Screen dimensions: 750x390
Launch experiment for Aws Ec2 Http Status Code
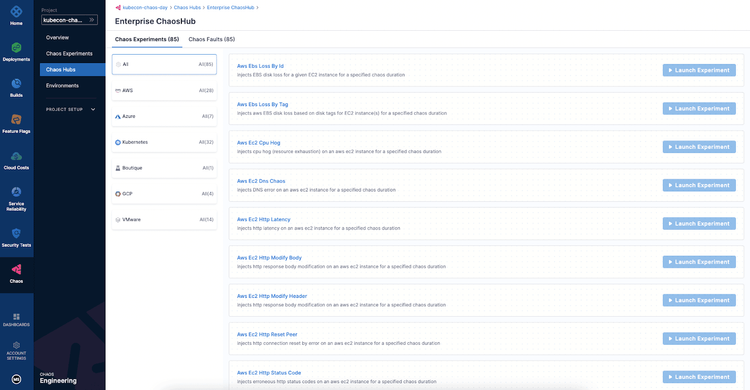tap(699, 377)
